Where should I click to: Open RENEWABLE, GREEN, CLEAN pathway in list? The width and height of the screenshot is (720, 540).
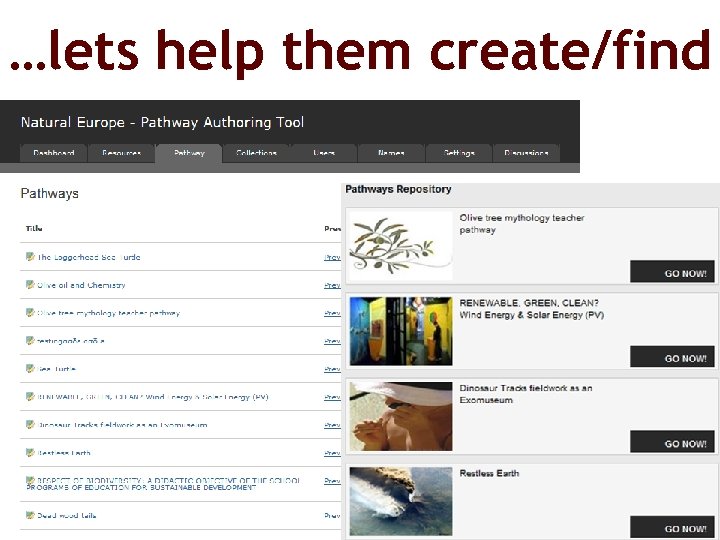[153, 397]
